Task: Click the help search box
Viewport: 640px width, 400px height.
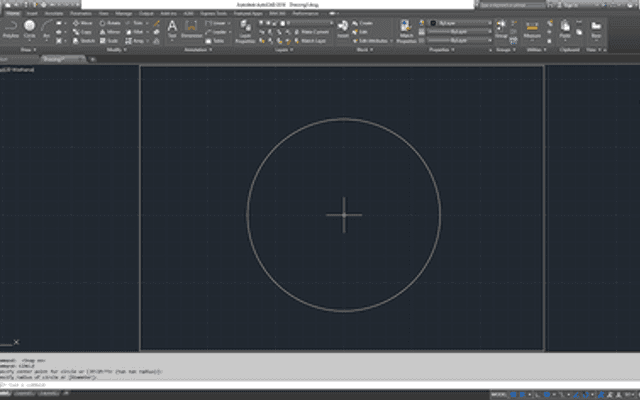Action: [x=512, y=5]
